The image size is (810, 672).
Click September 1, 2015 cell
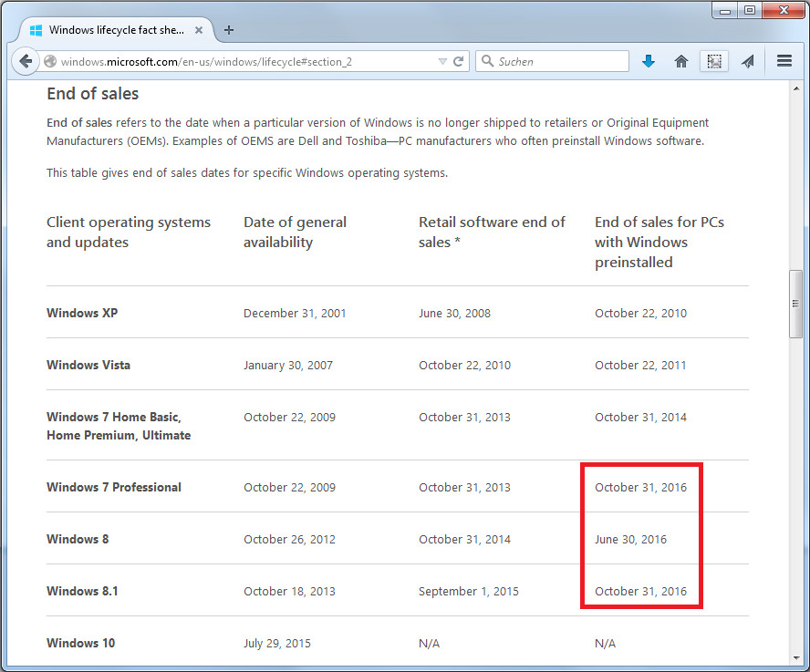coord(469,592)
